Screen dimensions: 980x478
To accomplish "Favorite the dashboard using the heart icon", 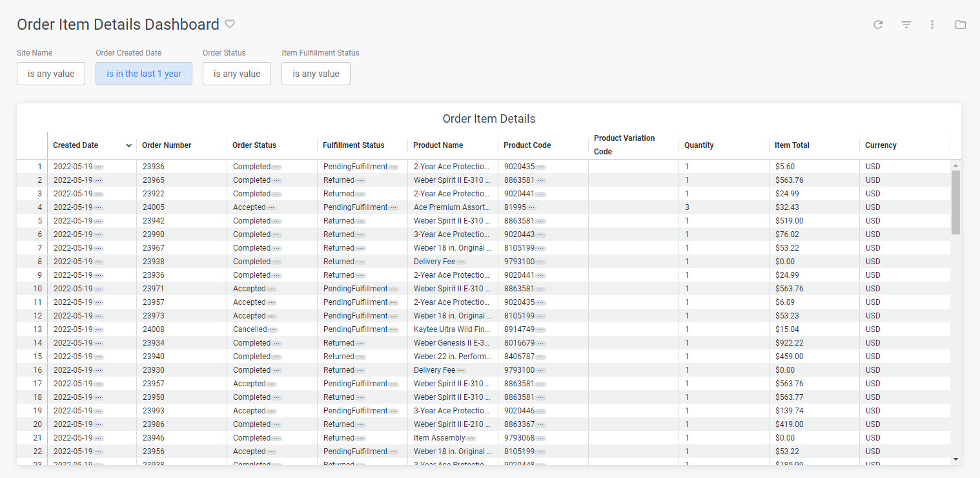I will tap(230, 23).
